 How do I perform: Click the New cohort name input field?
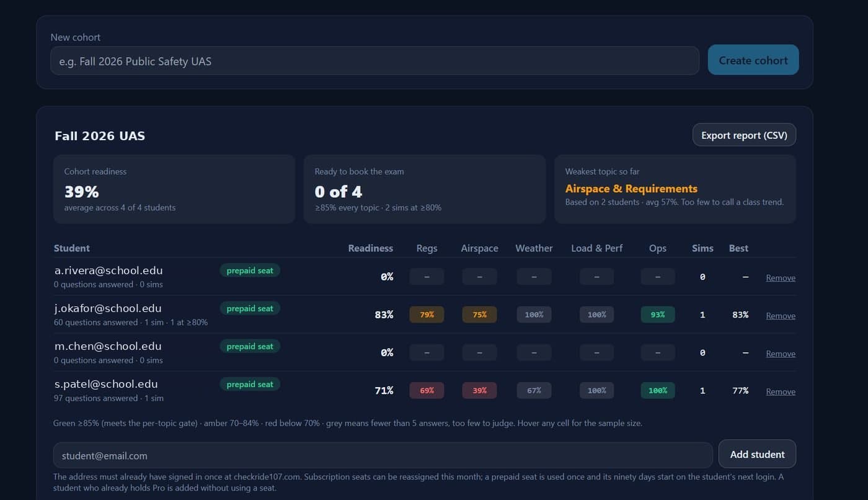pyautogui.click(x=374, y=61)
